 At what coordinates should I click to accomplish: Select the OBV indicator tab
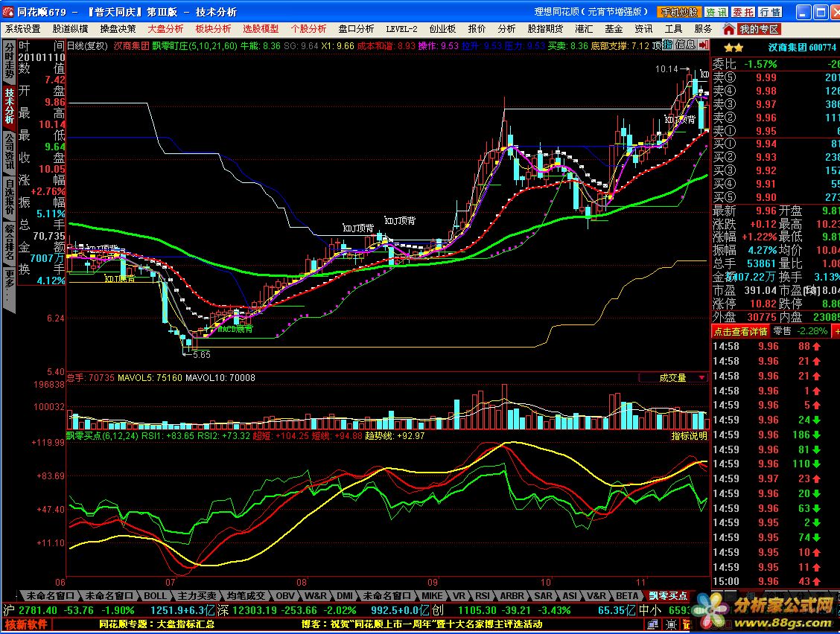[285, 595]
